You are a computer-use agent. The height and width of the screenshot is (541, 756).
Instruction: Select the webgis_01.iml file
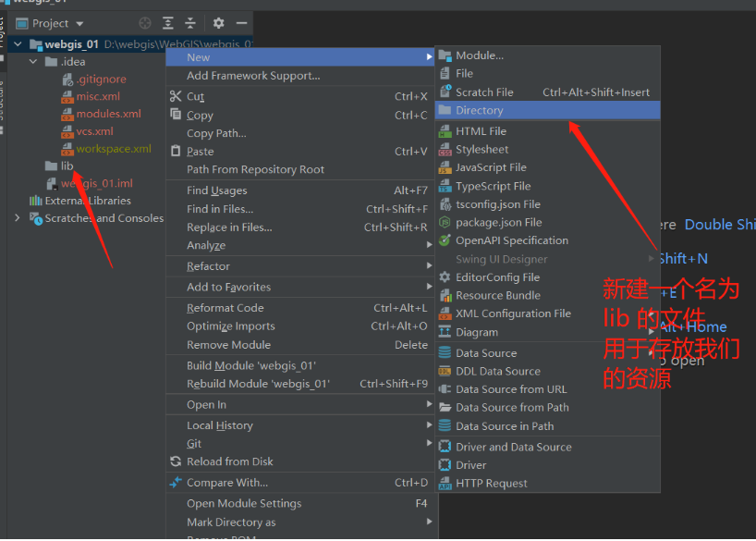coord(97,183)
